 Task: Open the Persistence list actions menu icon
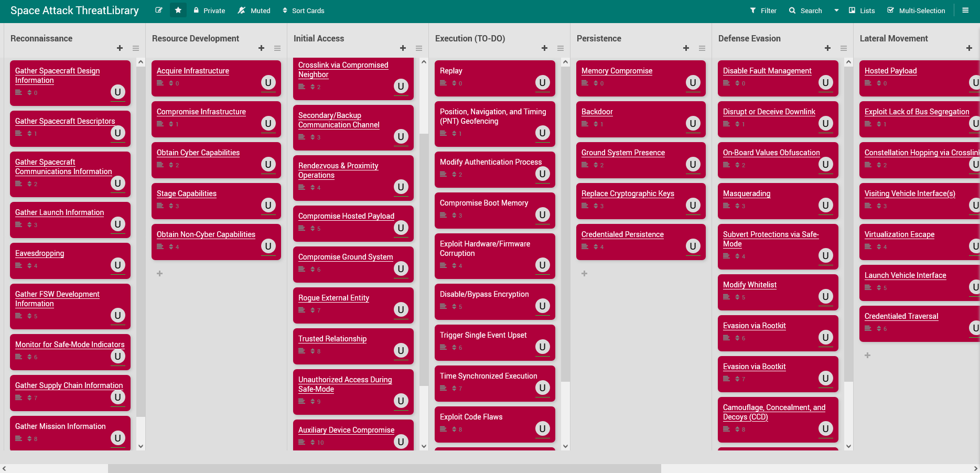[702, 48]
